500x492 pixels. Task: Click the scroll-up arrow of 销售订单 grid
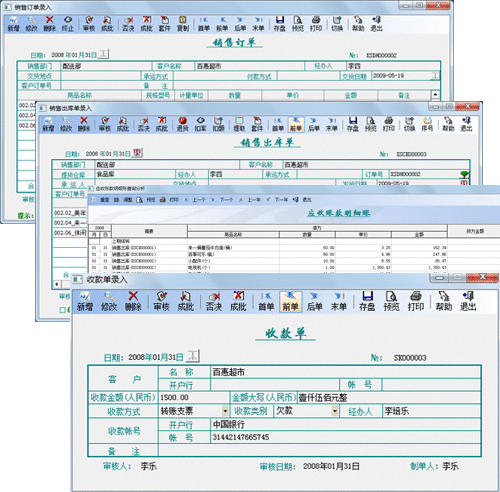coord(435,95)
